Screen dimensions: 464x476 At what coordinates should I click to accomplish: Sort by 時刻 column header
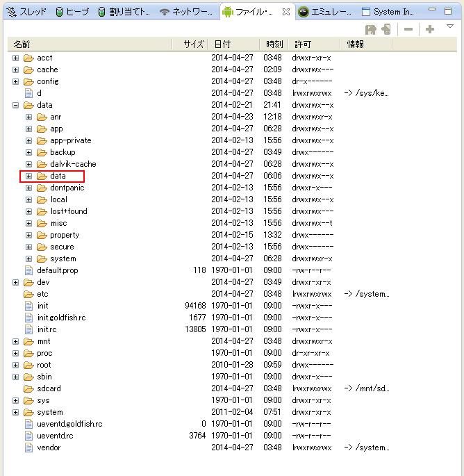point(274,44)
